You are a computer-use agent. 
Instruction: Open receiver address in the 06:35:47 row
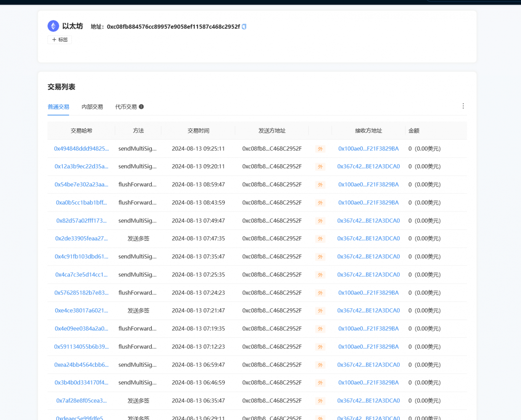[368, 401]
